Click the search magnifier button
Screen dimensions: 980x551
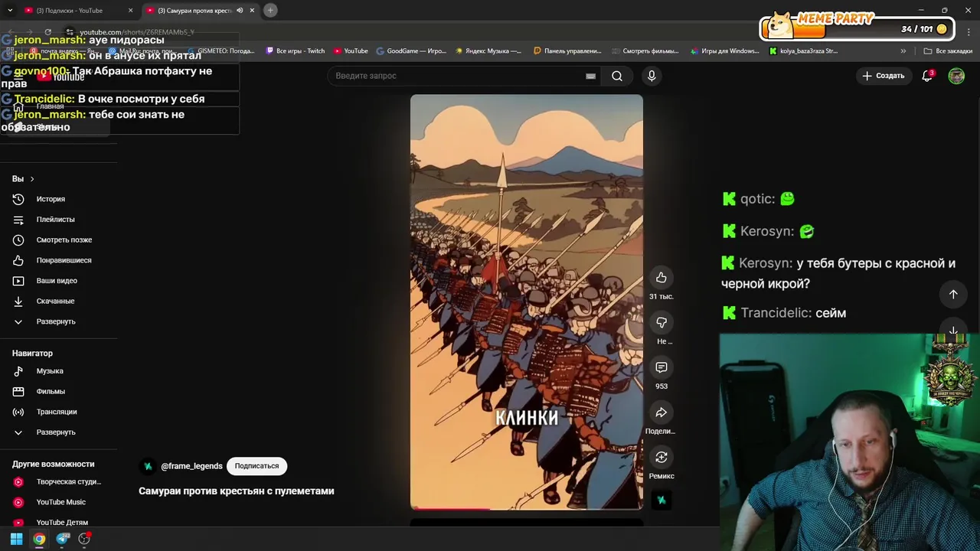tap(617, 76)
